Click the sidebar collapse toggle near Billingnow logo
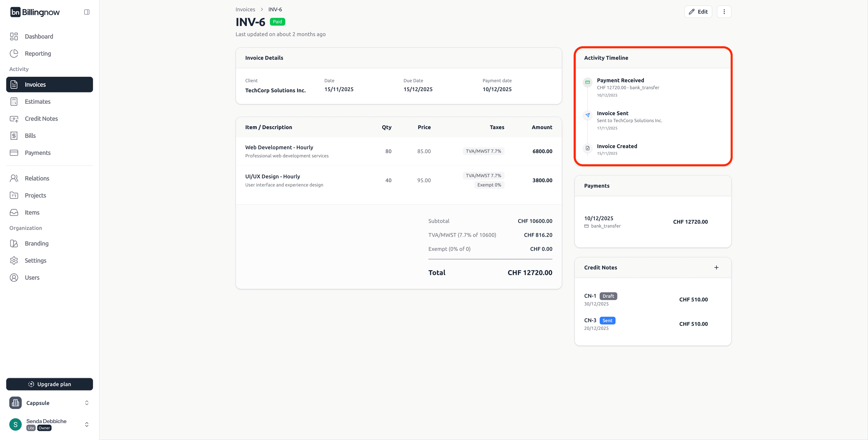This screenshot has height=440, width=868. (x=87, y=12)
